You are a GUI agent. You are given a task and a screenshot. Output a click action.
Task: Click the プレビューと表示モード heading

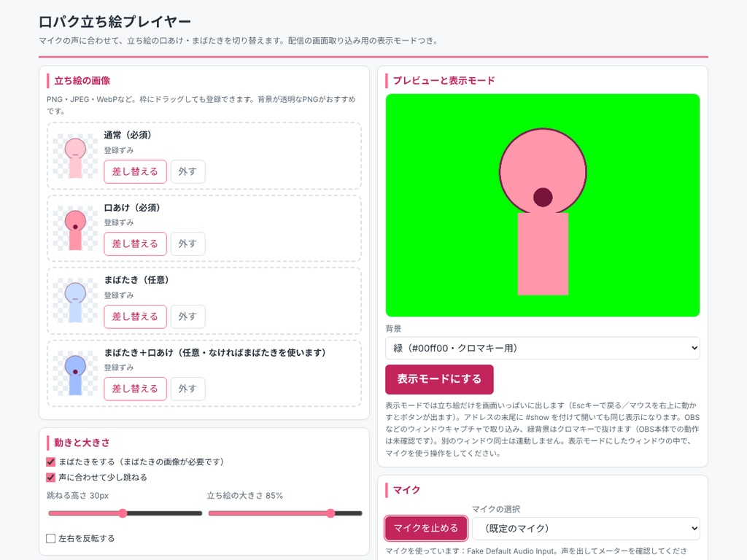coord(444,80)
